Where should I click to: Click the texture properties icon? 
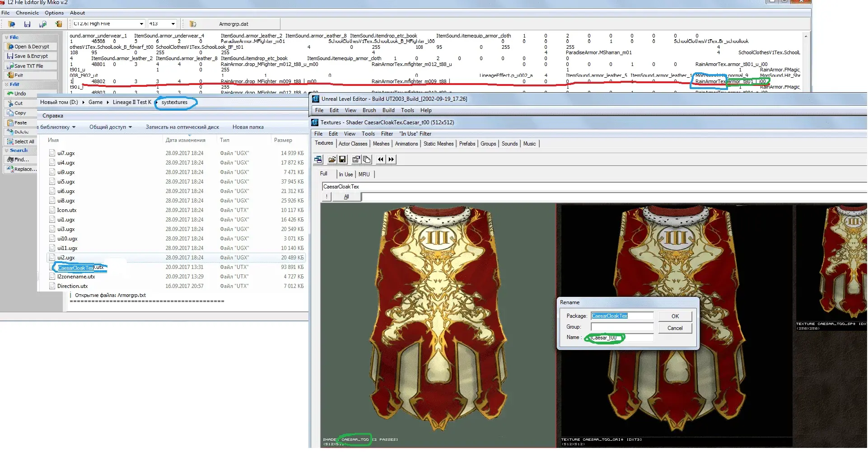(356, 159)
